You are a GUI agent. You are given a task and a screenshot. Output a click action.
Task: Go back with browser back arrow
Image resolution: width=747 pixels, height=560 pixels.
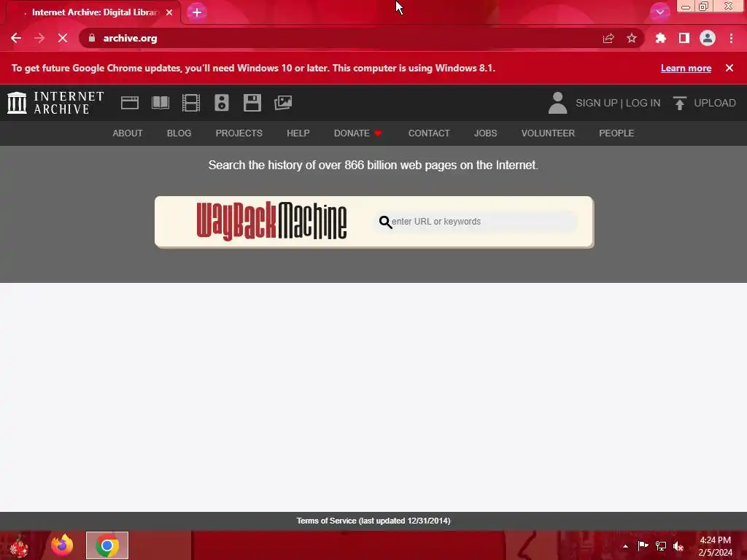[16, 38]
